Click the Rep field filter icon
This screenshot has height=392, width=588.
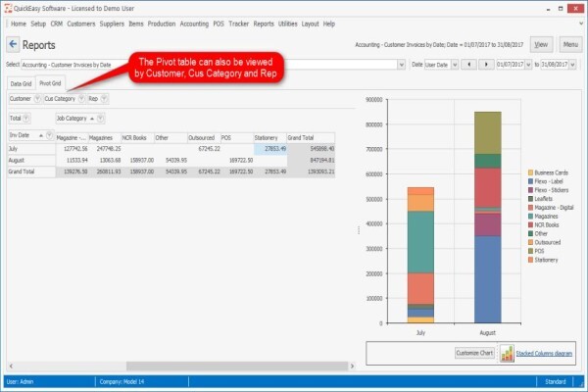tap(104, 99)
